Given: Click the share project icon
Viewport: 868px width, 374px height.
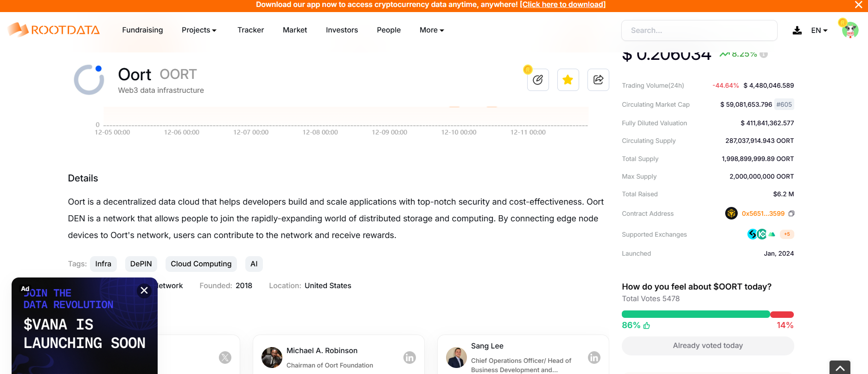Looking at the screenshot, I should pyautogui.click(x=598, y=80).
